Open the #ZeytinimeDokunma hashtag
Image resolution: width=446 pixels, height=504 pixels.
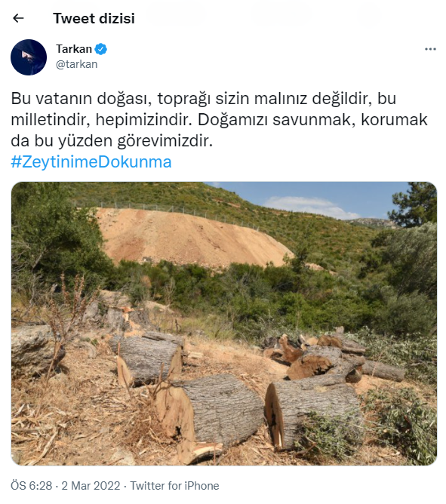tap(91, 161)
